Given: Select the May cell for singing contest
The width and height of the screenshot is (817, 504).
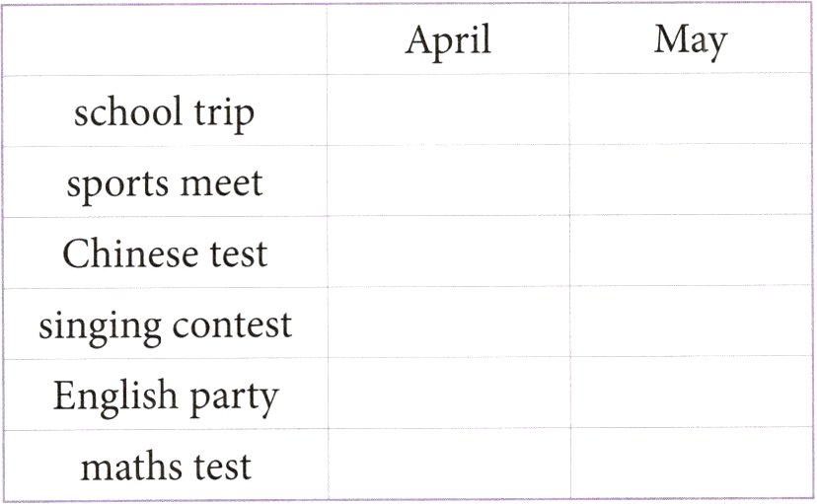Looking at the screenshot, I should pyautogui.click(x=691, y=323).
